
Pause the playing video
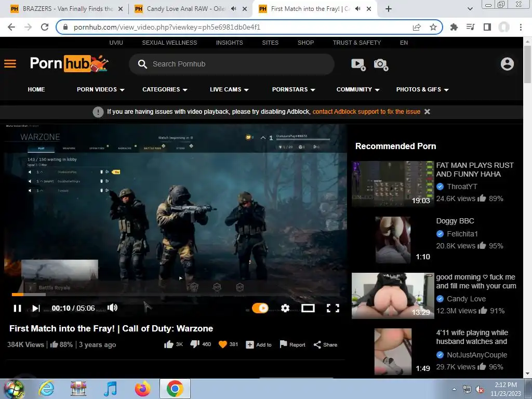click(17, 308)
